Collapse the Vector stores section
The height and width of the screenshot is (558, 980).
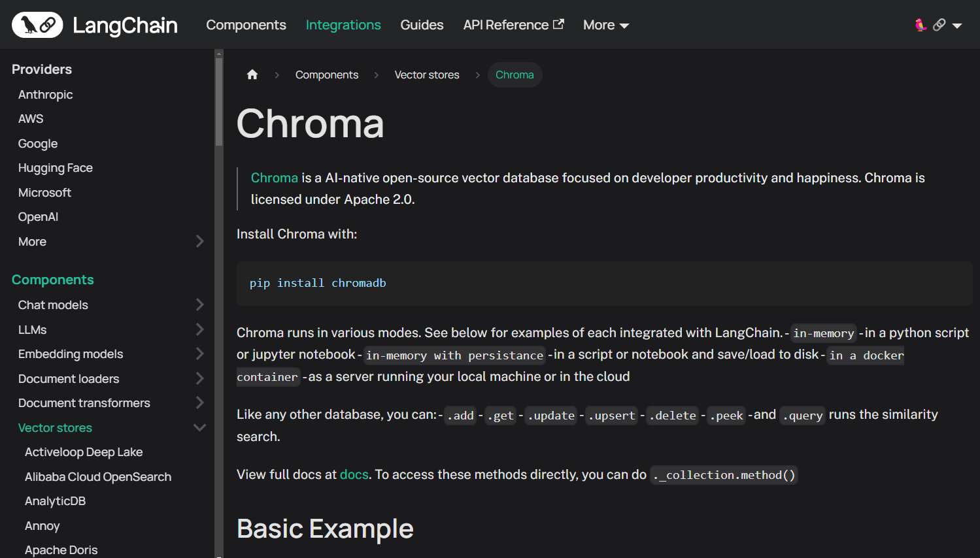point(200,427)
